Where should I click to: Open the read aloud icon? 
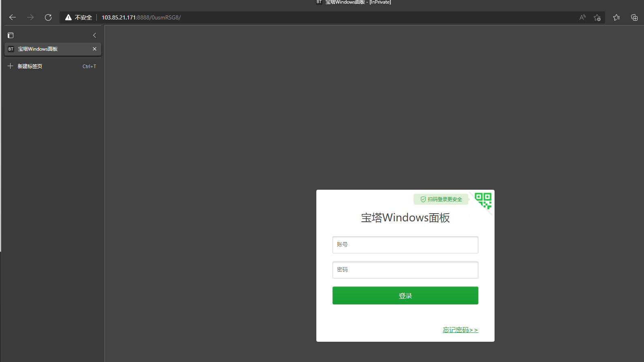pos(582,17)
